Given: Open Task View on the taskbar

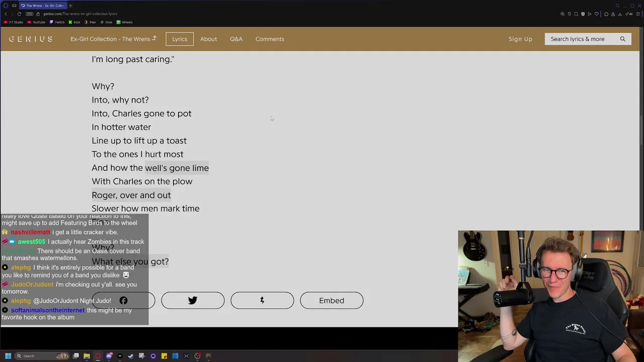Looking at the screenshot, I should tap(75, 356).
